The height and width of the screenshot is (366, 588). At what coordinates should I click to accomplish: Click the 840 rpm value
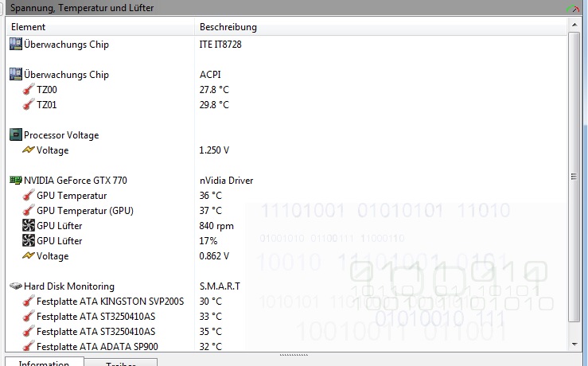216,226
